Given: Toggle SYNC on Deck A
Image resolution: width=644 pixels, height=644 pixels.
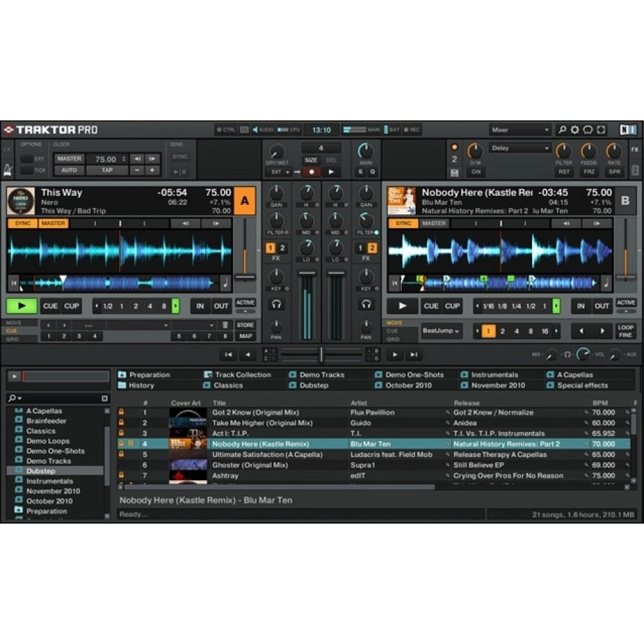Looking at the screenshot, I should coord(22,223).
